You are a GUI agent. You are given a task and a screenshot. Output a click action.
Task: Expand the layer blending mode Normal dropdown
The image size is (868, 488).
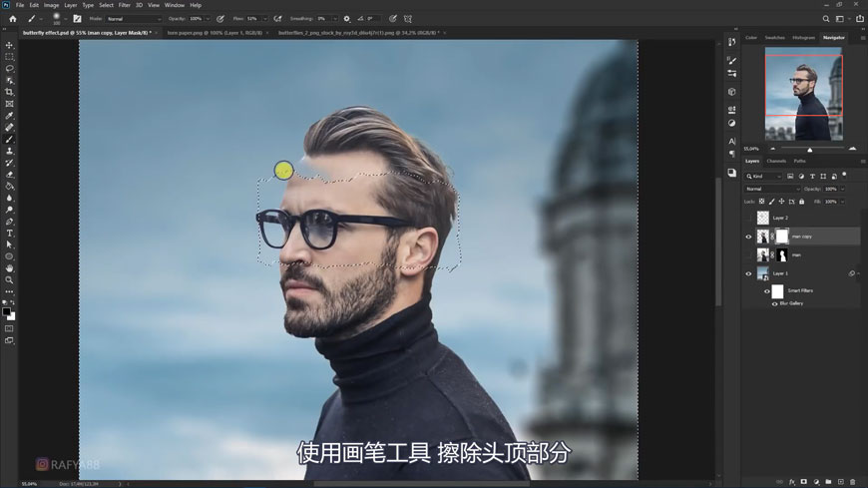(x=771, y=189)
